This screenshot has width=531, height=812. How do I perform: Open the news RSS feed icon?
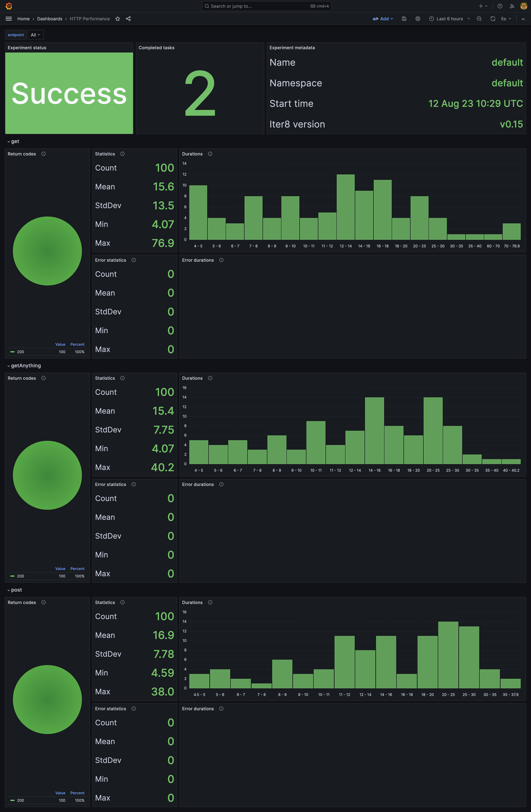coord(512,6)
